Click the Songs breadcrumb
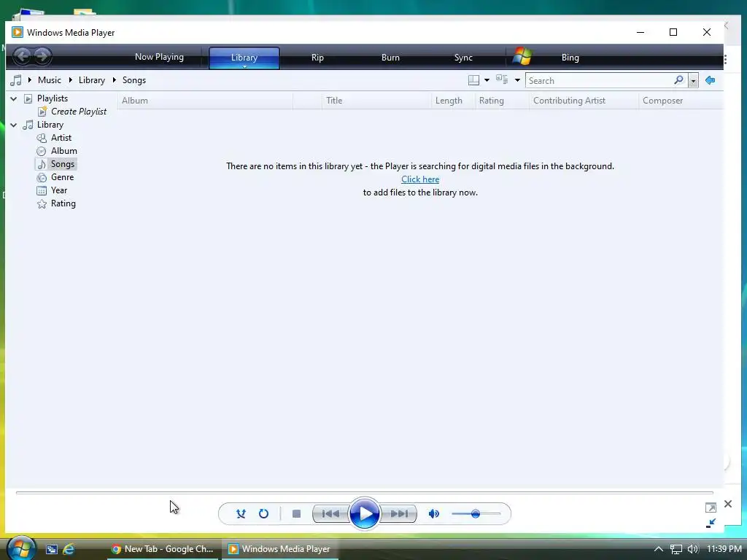Viewport: 747px width, 560px height. tap(134, 80)
